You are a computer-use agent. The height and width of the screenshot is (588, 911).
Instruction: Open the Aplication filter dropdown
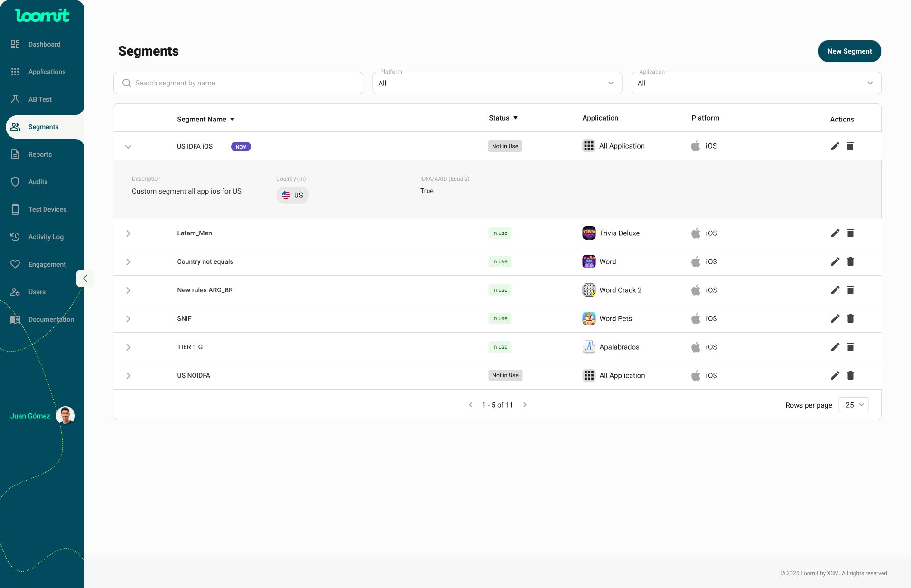click(x=756, y=83)
